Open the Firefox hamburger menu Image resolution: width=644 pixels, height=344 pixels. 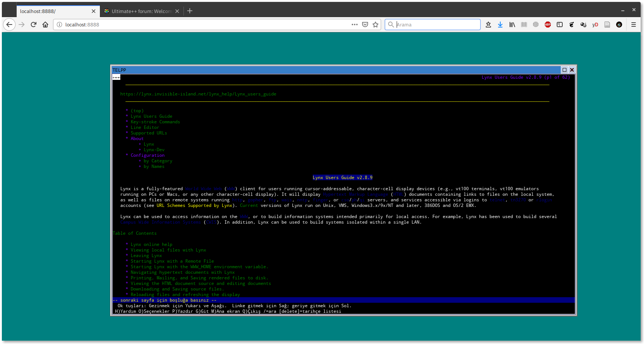tap(634, 25)
